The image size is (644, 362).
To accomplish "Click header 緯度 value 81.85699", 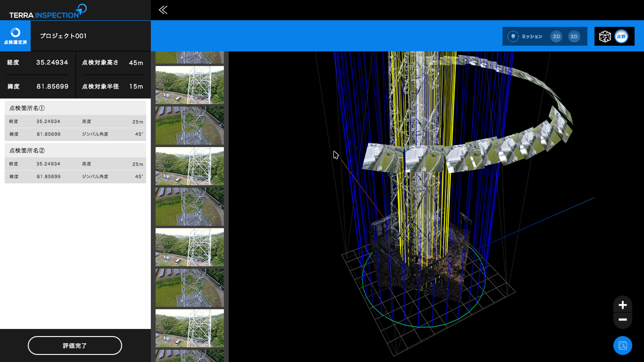I will tap(52, 87).
